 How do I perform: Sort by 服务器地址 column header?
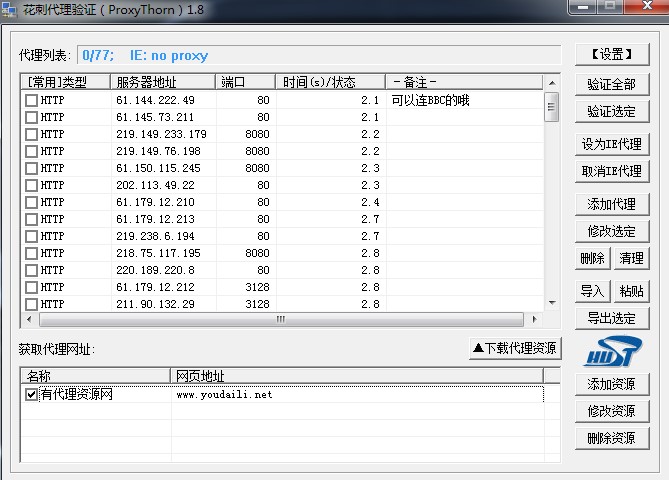pos(163,82)
